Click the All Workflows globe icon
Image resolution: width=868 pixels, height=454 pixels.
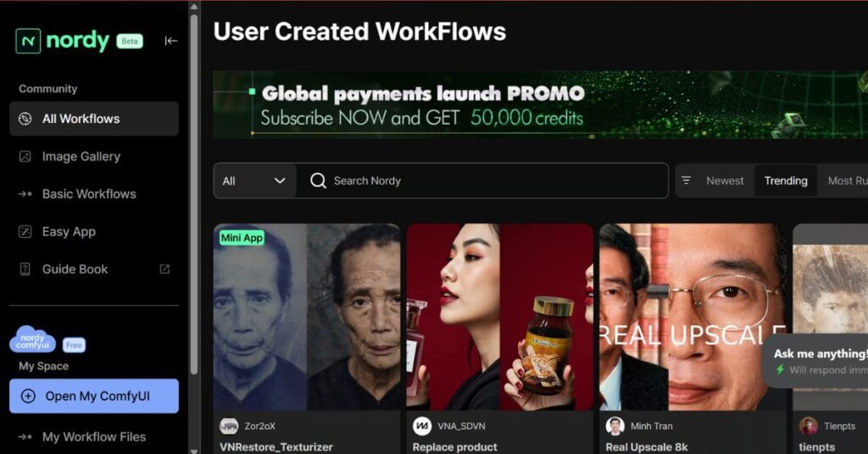(25, 119)
